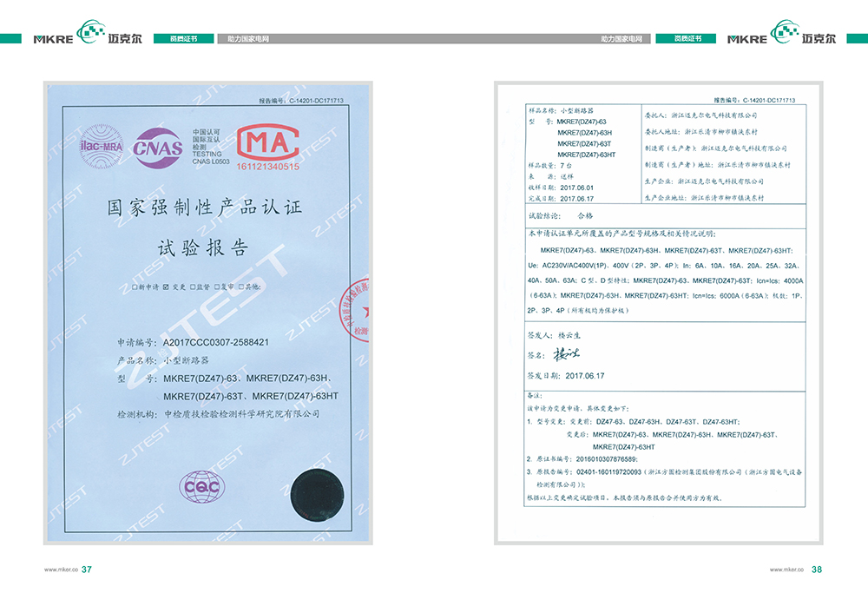Tick the 新申请 checkbox
The width and height of the screenshot is (868, 593).
135,287
